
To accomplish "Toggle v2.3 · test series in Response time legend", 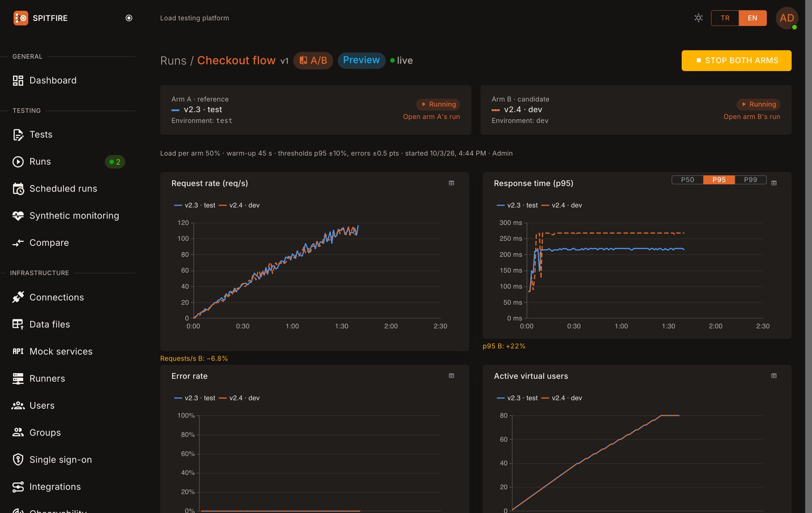I will click(517, 205).
